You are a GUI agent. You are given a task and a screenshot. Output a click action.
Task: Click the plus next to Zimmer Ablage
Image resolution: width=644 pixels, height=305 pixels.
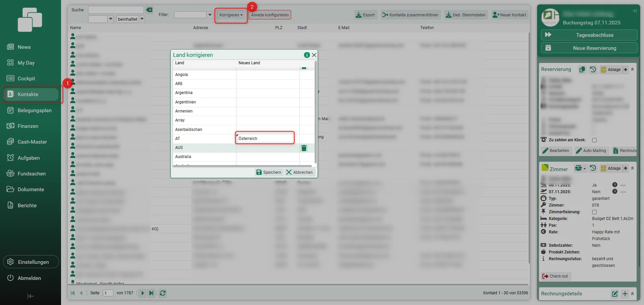pos(625,168)
